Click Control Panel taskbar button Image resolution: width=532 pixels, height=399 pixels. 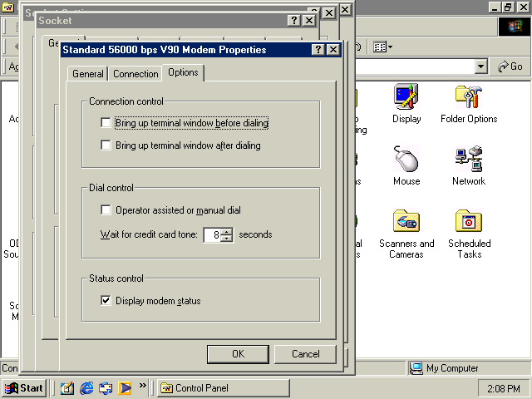[224, 388]
